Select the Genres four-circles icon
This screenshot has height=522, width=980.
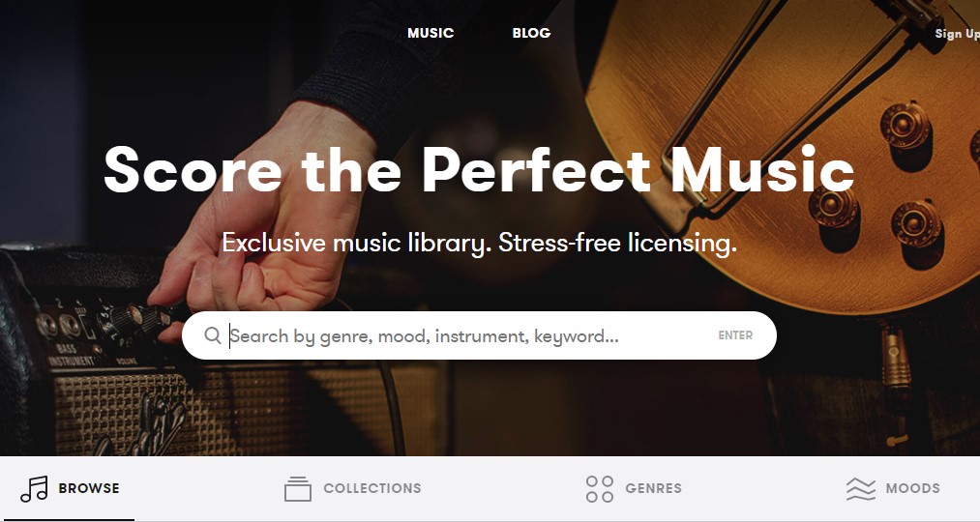tap(600, 489)
